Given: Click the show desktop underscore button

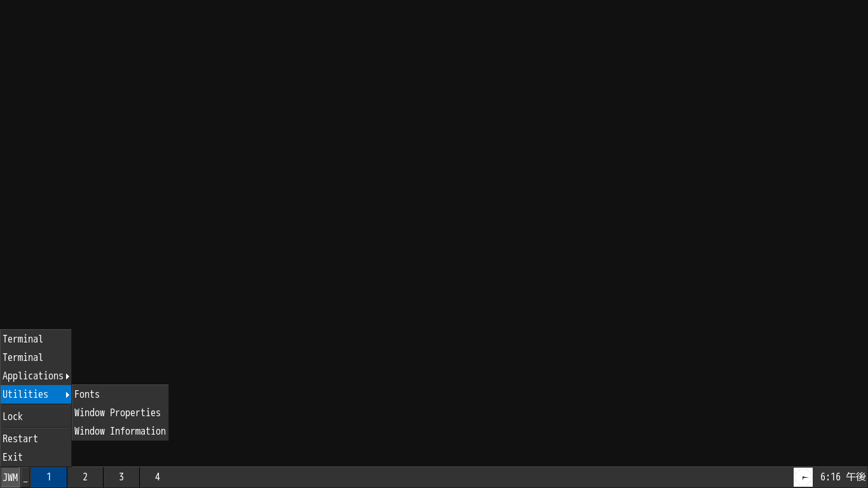Looking at the screenshot, I should (x=25, y=477).
